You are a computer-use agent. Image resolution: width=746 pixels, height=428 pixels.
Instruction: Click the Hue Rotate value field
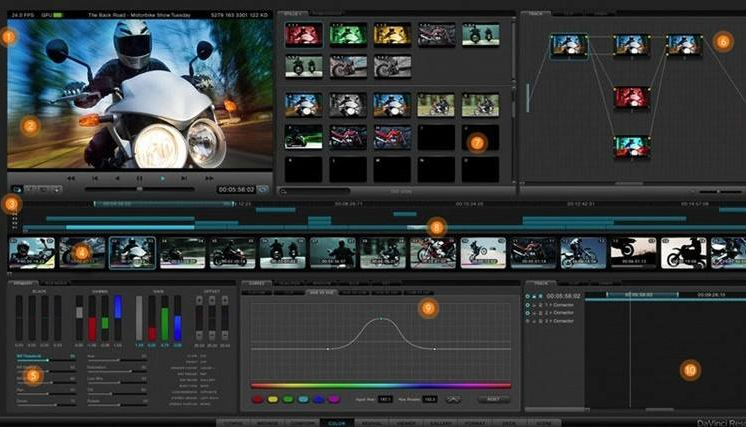430,399
